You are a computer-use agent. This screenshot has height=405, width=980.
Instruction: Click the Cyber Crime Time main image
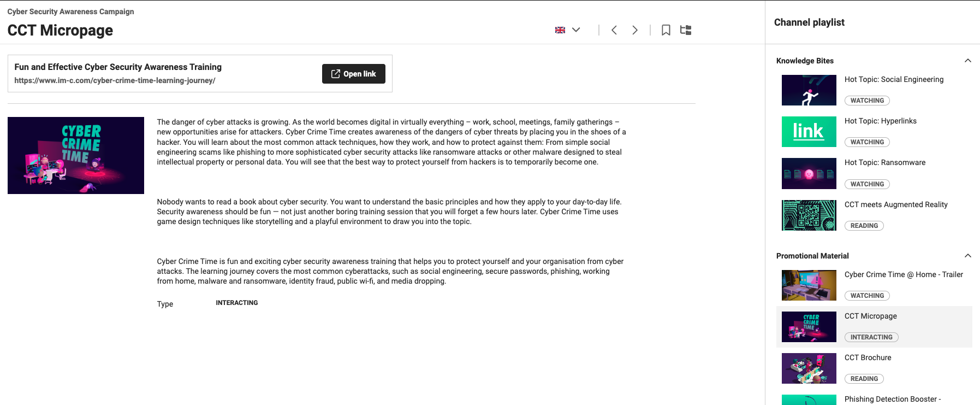click(x=76, y=155)
